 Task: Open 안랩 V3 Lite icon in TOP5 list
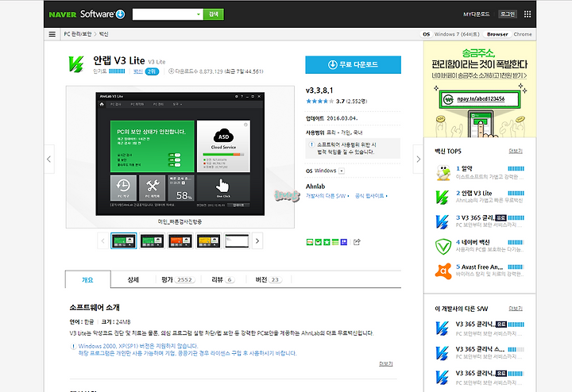pos(443,197)
